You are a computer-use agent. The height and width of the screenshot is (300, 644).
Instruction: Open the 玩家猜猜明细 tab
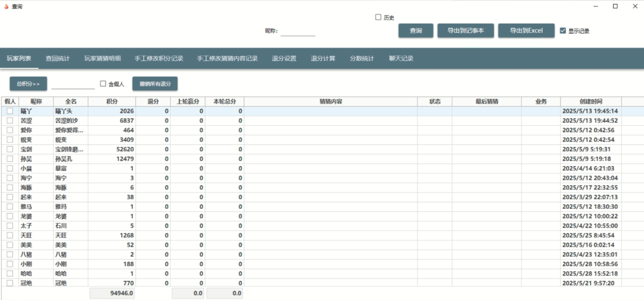[102, 58]
